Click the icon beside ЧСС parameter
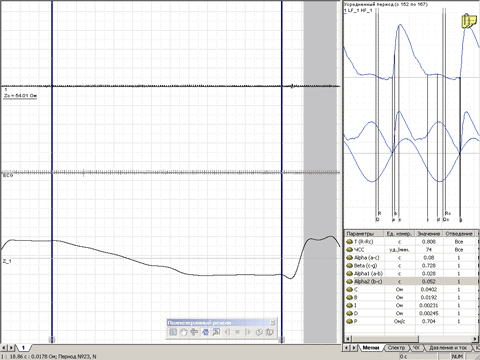 coord(350,250)
